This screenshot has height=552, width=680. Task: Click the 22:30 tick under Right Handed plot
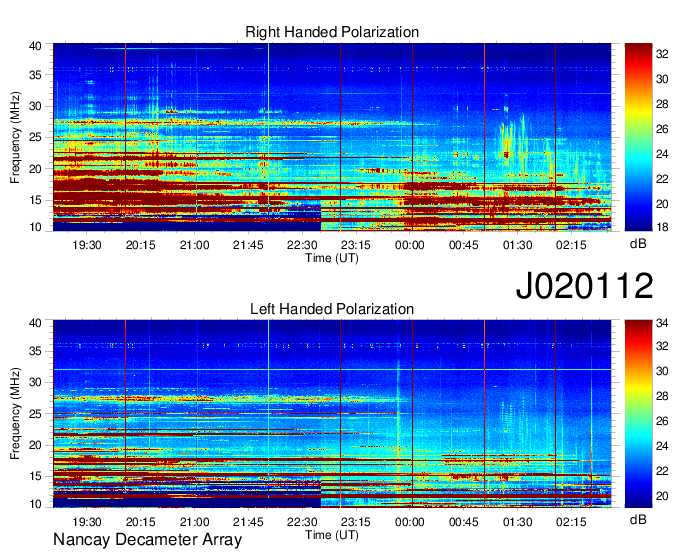click(302, 245)
